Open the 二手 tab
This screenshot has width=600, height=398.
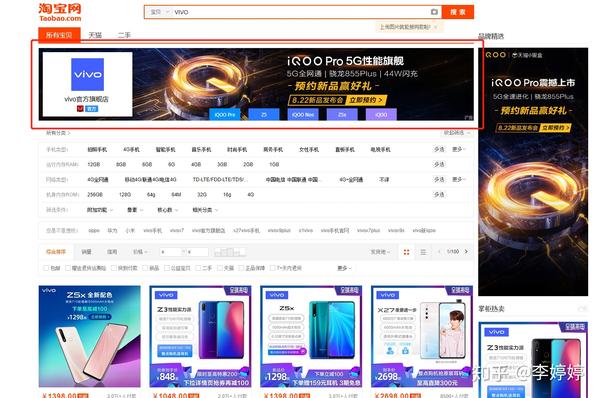[x=124, y=35]
